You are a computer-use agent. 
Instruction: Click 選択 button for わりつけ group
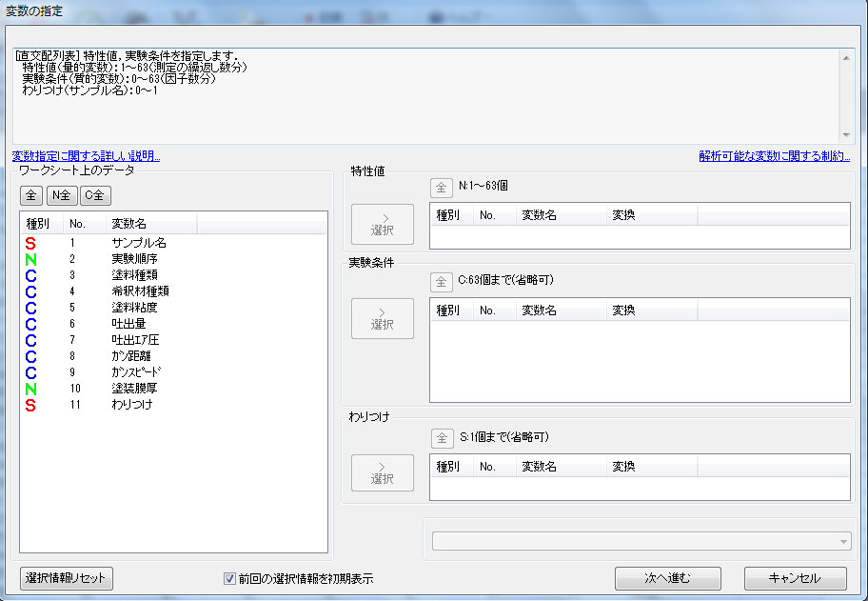[x=383, y=472]
